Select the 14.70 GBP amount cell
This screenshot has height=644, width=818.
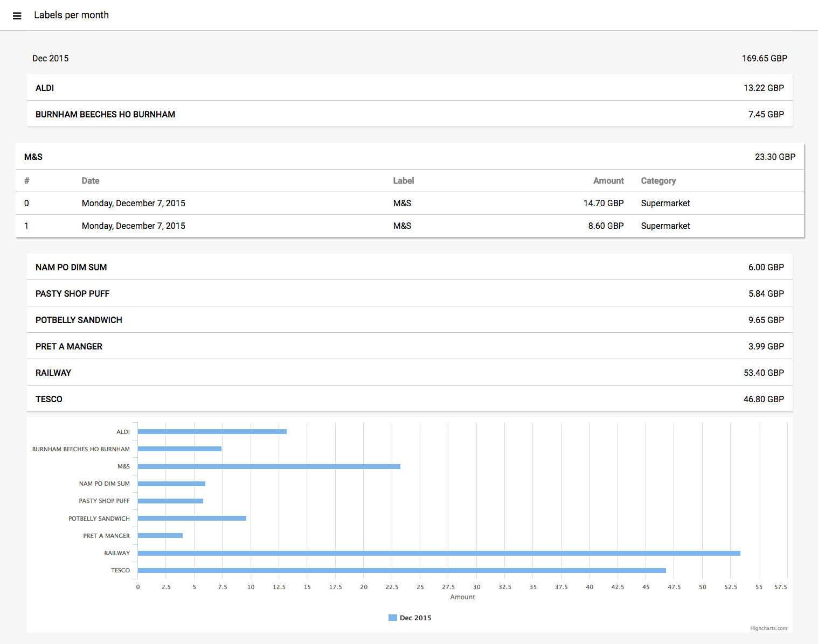pyautogui.click(x=604, y=203)
